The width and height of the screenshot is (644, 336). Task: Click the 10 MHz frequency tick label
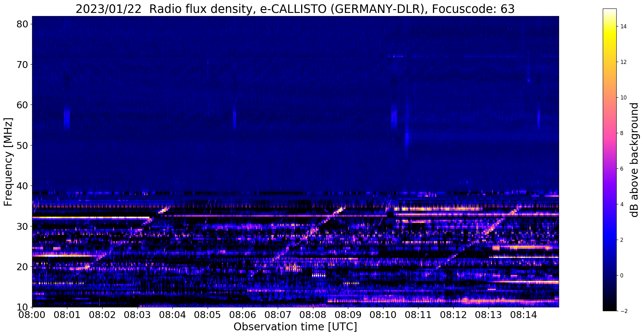[x=22, y=307]
